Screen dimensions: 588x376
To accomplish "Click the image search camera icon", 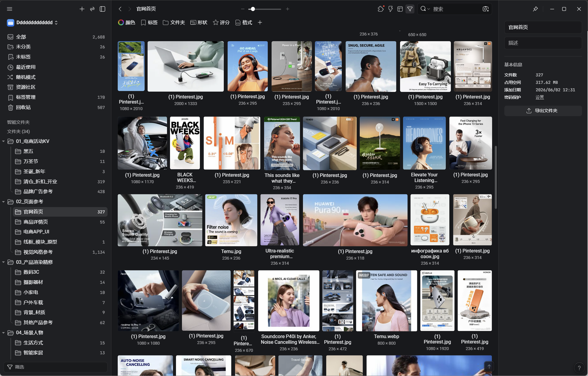I will [x=486, y=9].
